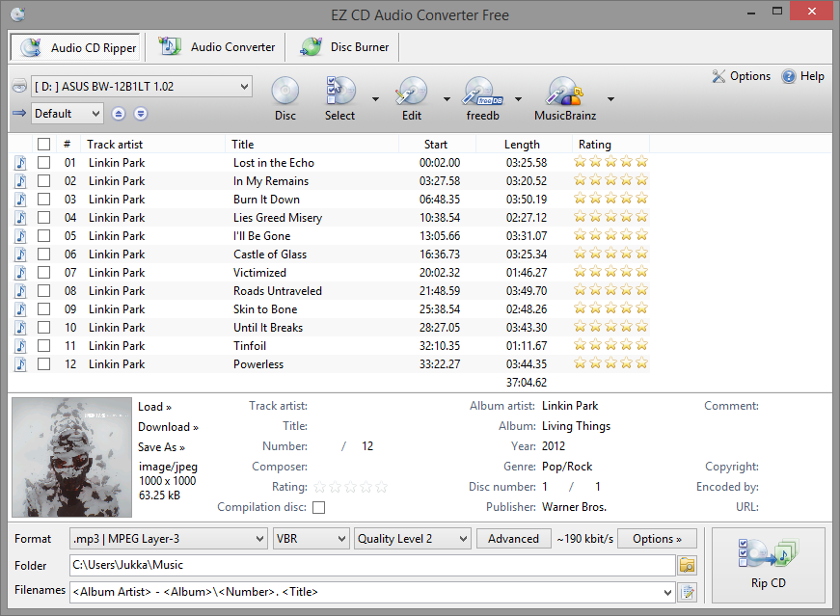840x616 pixels.
Task: Click Save As » for cover art
Action: click(161, 447)
